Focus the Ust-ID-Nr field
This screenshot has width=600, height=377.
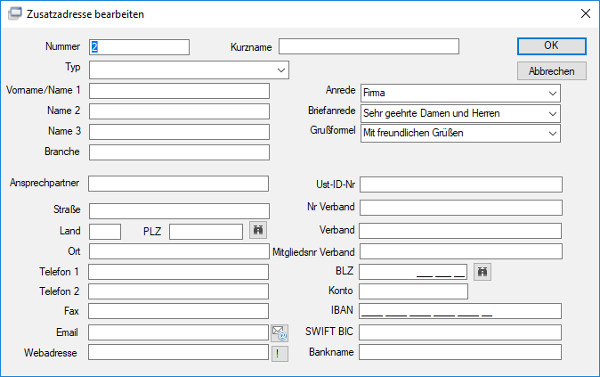click(461, 184)
